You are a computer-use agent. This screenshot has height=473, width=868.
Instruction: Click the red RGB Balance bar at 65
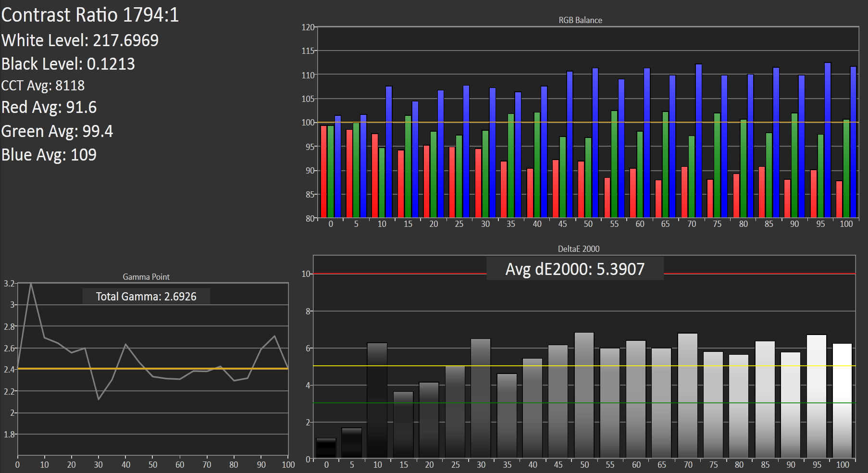point(658,199)
